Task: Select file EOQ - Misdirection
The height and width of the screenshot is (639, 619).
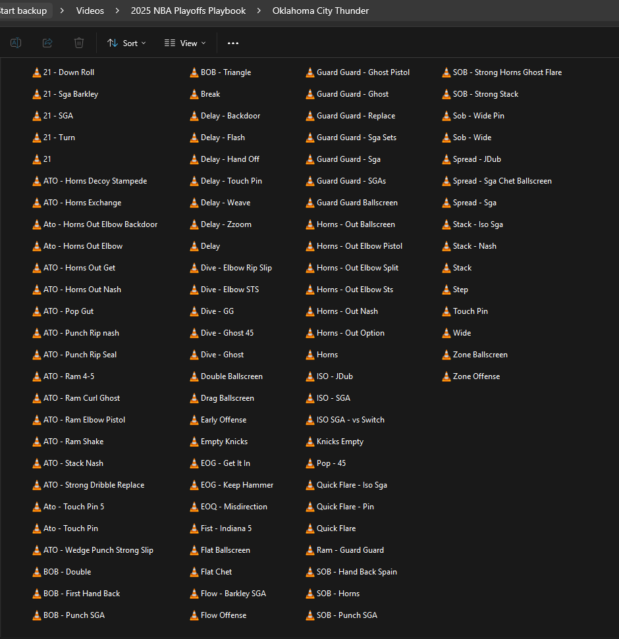Action: 229,507
